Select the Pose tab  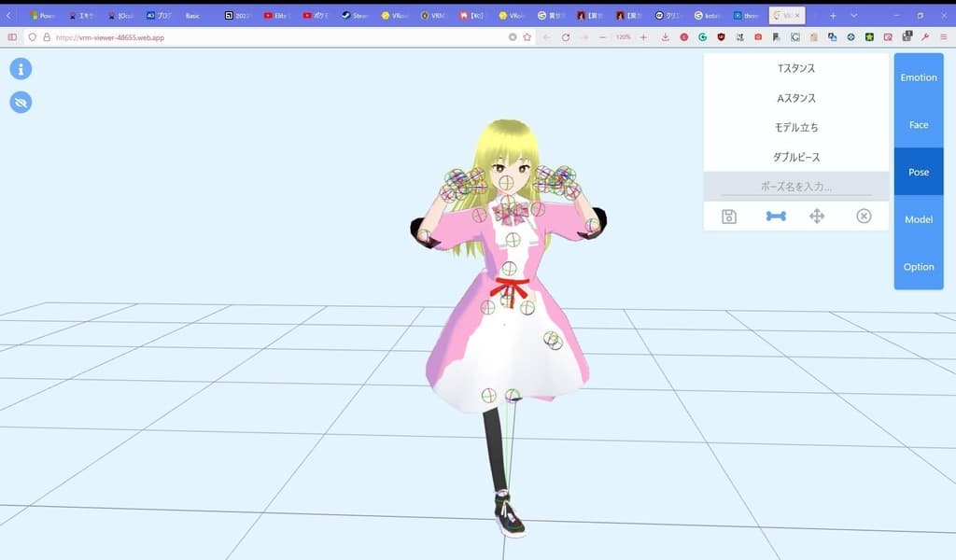click(919, 172)
